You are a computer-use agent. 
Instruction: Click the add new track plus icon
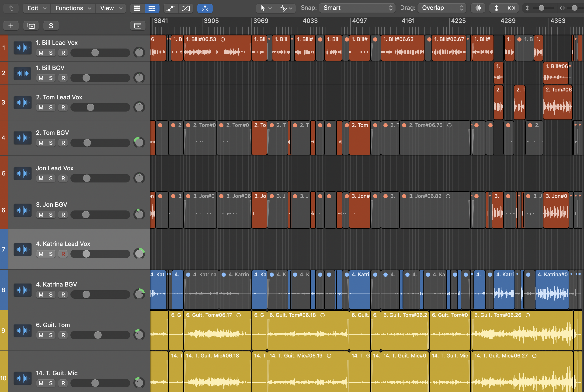coord(11,26)
